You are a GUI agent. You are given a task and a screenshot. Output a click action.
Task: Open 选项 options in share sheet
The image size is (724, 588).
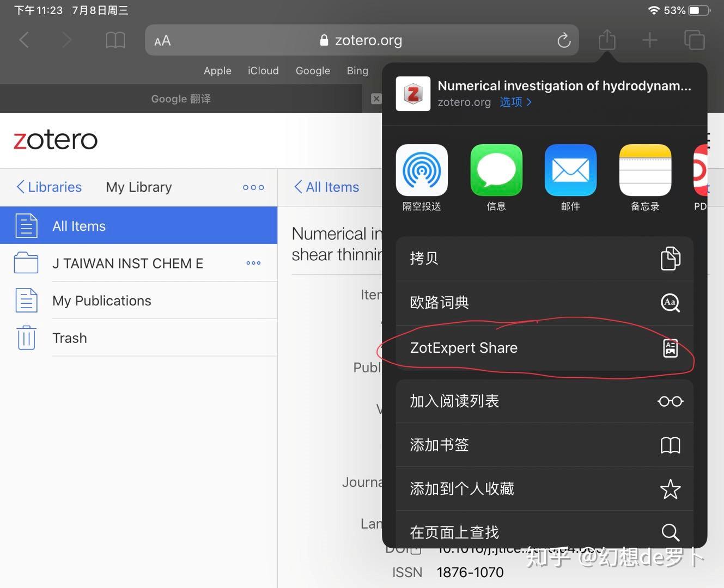tap(515, 102)
